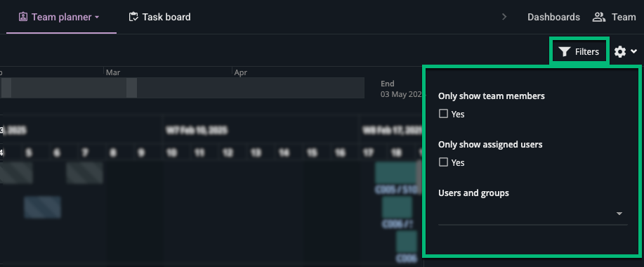Click the Users and groups dropdown arrow
This screenshot has height=267, width=644.
coord(619,214)
